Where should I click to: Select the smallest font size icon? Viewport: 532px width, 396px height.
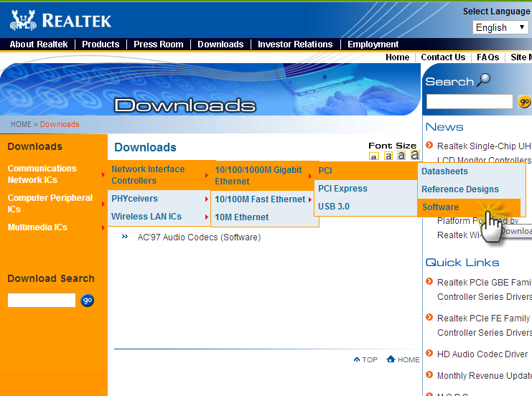[x=373, y=156]
